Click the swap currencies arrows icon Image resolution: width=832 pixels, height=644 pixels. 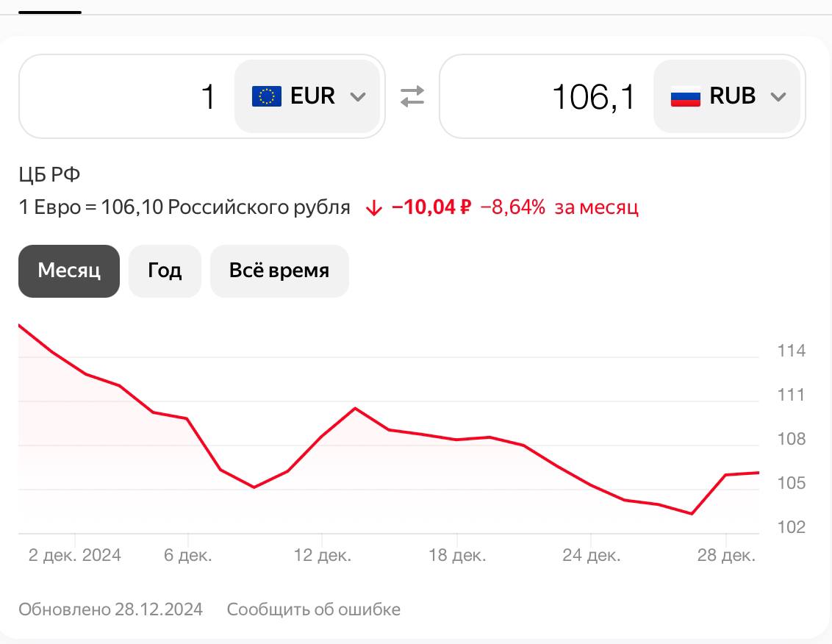tap(412, 96)
